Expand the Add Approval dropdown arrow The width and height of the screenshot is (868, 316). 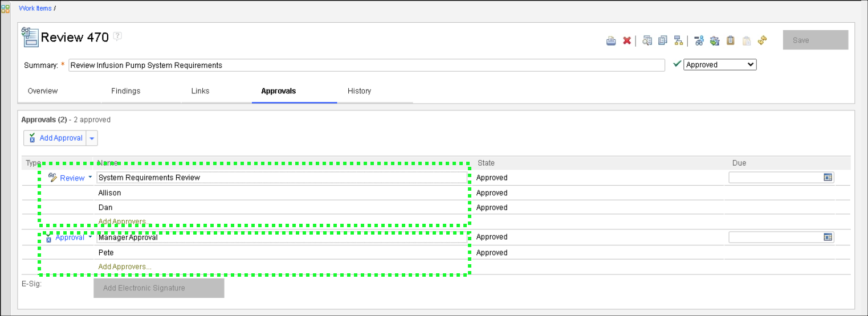[x=92, y=138]
